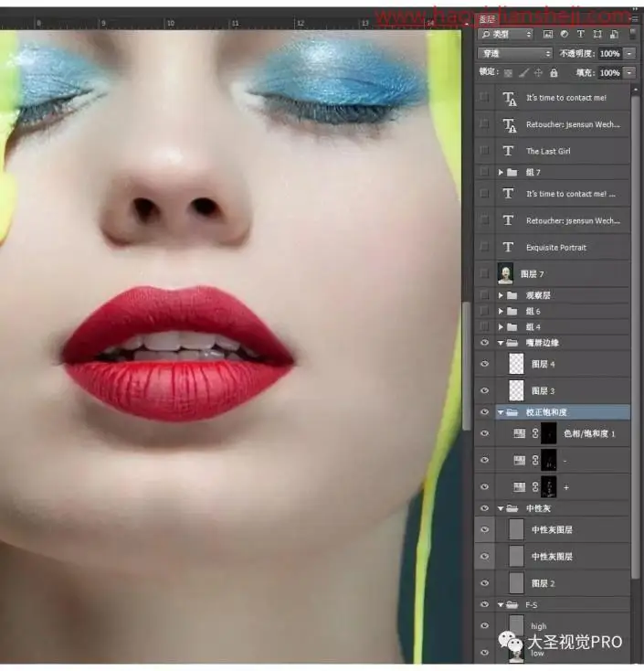The height and width of the screenshot is (671, 644).
Task: Click adjustment icon of the "+" layer
Action: pyautogui.click(x=519, y=486)
